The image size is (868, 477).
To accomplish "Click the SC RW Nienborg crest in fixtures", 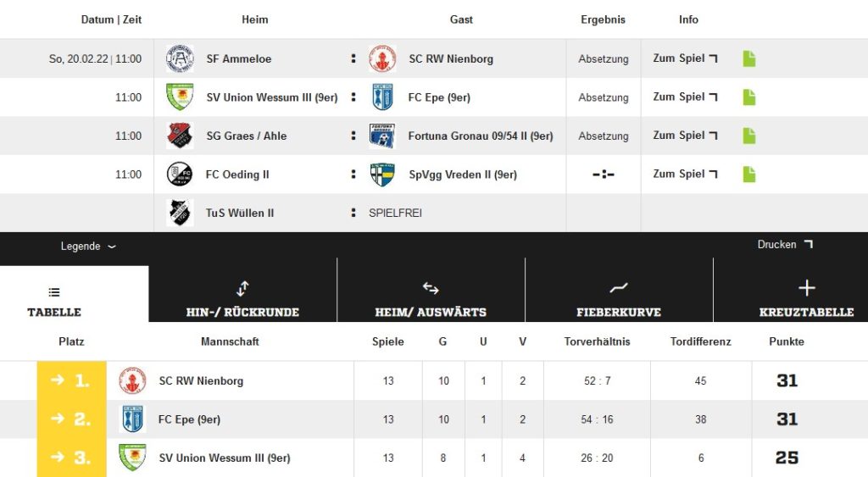I will coord(382,58).
